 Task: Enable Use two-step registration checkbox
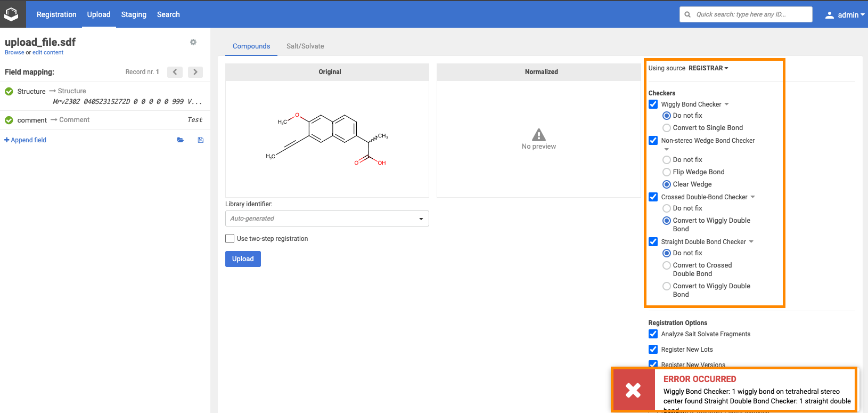click(230, 239)
